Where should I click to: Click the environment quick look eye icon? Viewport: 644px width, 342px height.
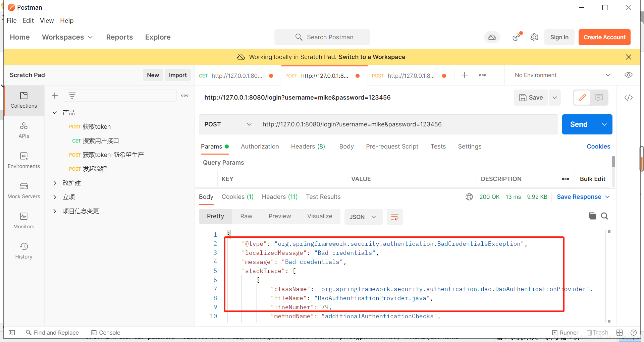pos(628,75)
